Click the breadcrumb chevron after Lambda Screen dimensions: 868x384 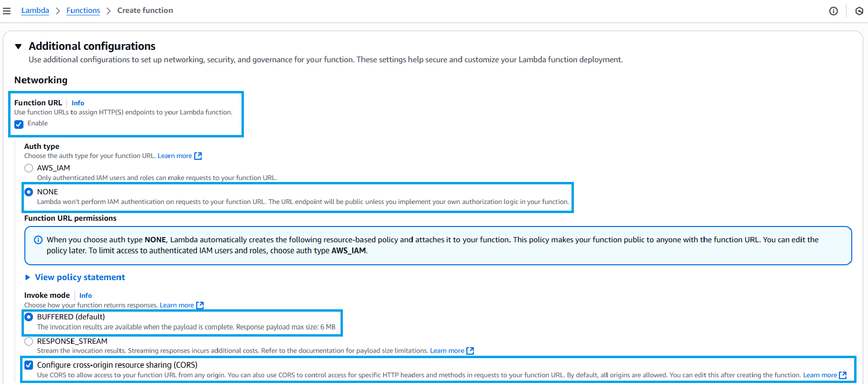[x=58, y=11]
